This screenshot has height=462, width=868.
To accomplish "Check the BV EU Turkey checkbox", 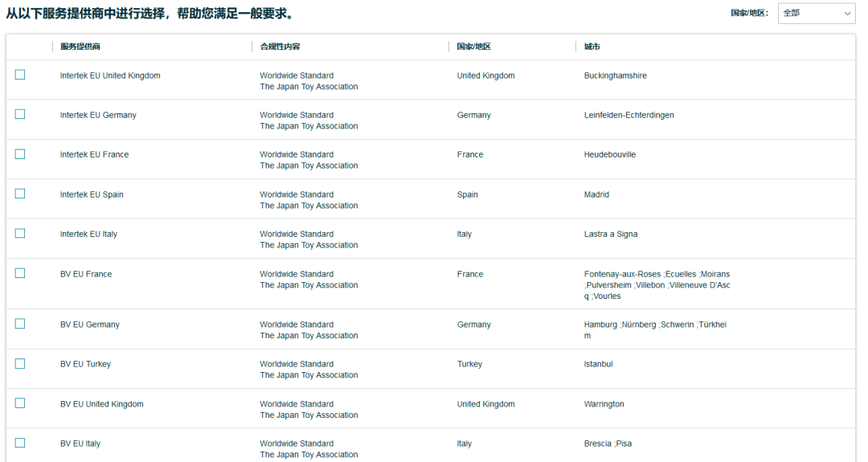I will point(20,363).
